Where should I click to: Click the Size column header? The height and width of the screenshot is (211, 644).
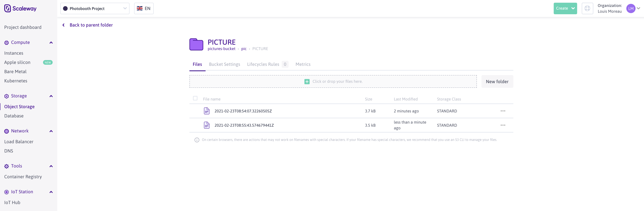click(368, 99)
